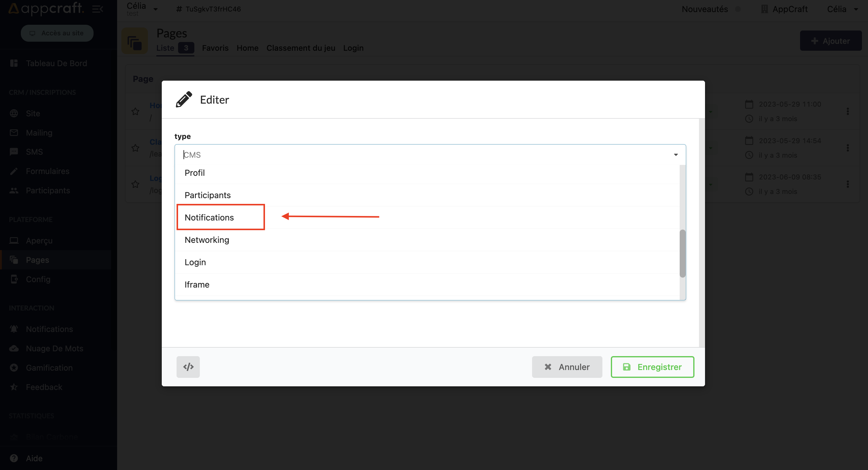Screen dimensions: 868x470
Task: Expand the CMS type dropdown menu
Action: pyautogui.click(x=430, y=155)
